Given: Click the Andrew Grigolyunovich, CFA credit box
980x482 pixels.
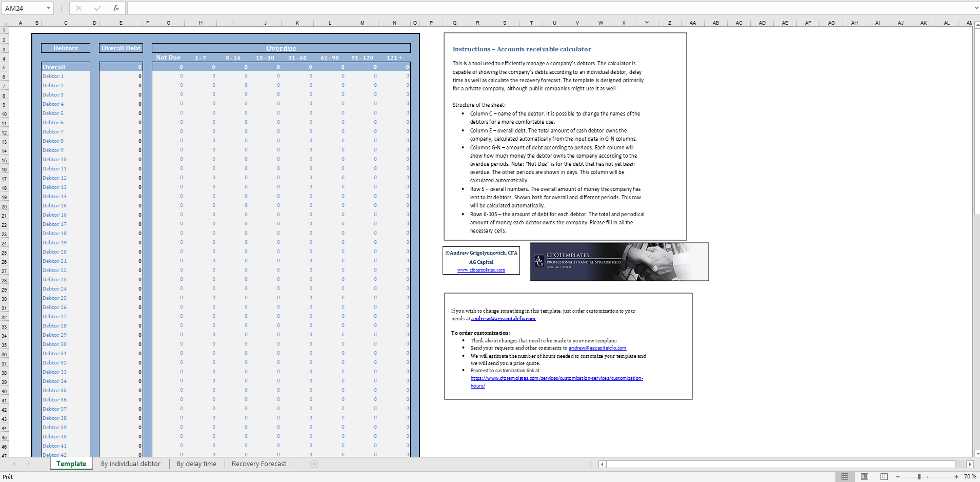Looking at the screenshot, I should tap(481, 261).
